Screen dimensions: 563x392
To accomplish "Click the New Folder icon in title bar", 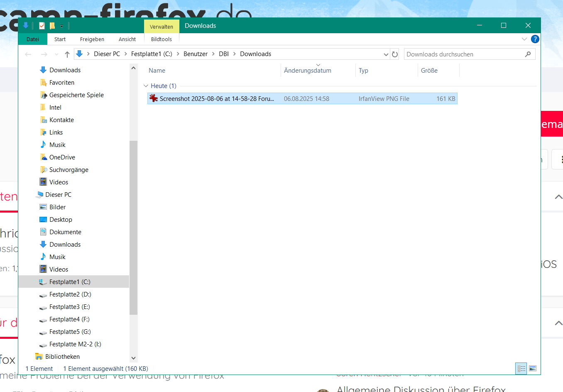I will coord(52,26).
